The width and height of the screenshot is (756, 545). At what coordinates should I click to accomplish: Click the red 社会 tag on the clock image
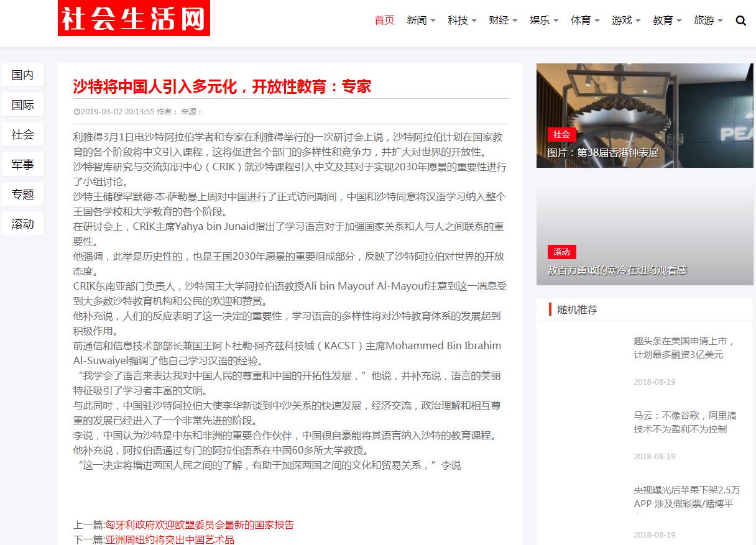[x=561, y=134]
